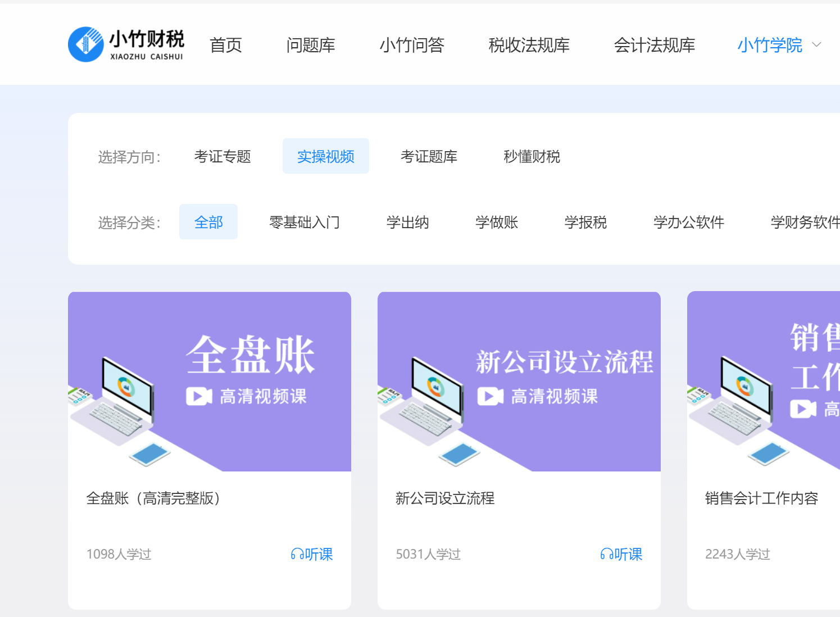Select the 考证专题 direction tab
Image resolution: width=840 pixels, height=617 pixels.
click(x=223, y=156)
